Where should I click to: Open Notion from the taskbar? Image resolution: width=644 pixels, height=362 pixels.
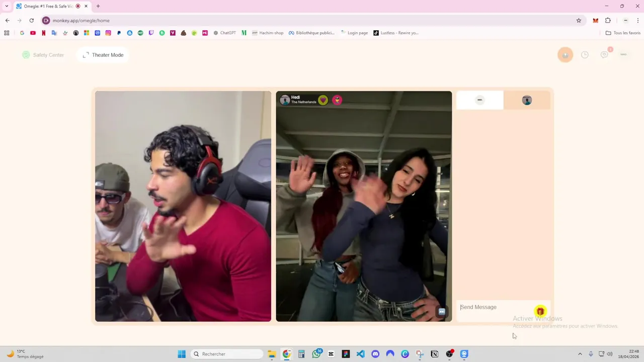point(435,354)
